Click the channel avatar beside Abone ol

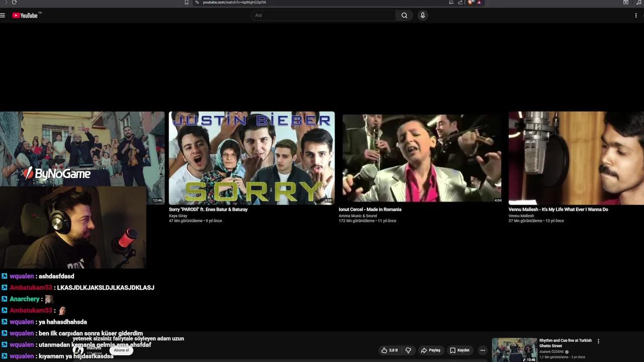point(77,350)
